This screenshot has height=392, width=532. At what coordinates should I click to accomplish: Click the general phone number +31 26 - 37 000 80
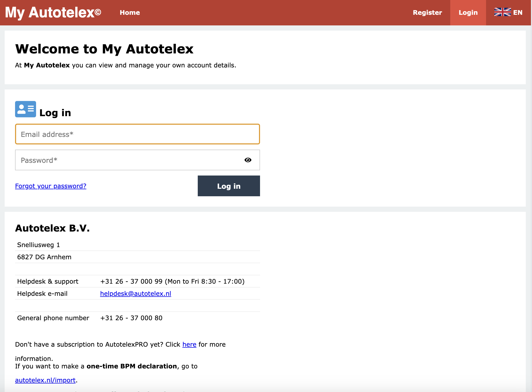pyautogui.click(x=131, y=318)
